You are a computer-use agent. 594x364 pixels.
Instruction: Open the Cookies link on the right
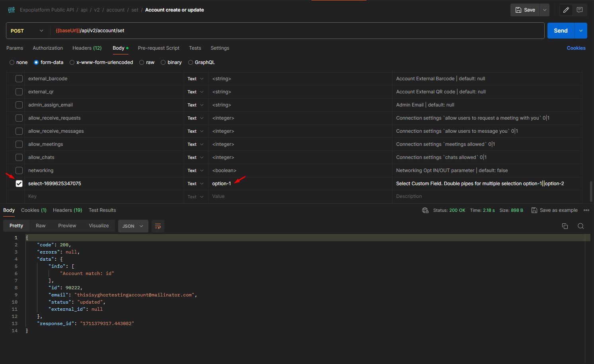(x=576, y=48)
